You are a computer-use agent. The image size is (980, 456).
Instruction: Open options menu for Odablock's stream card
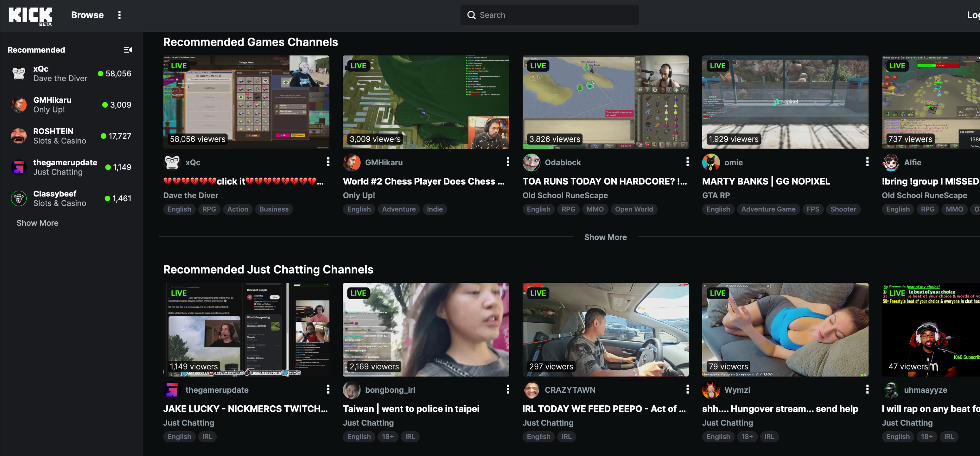(687, 162)
